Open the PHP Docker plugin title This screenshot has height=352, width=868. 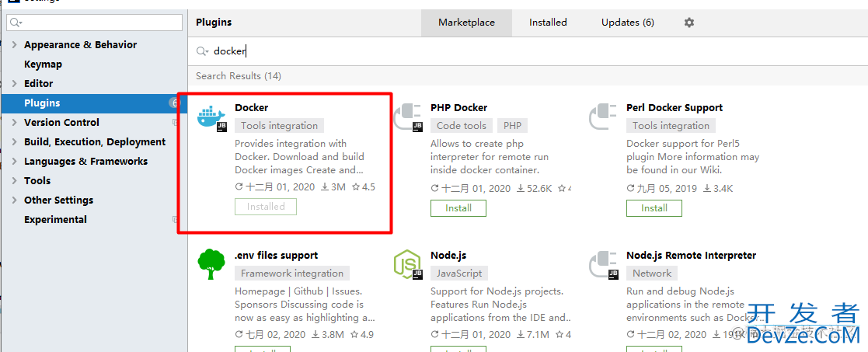click(459, 108)
